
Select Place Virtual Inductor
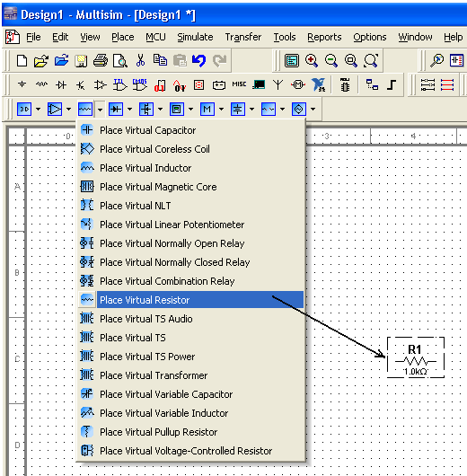[x=191, y=168]
